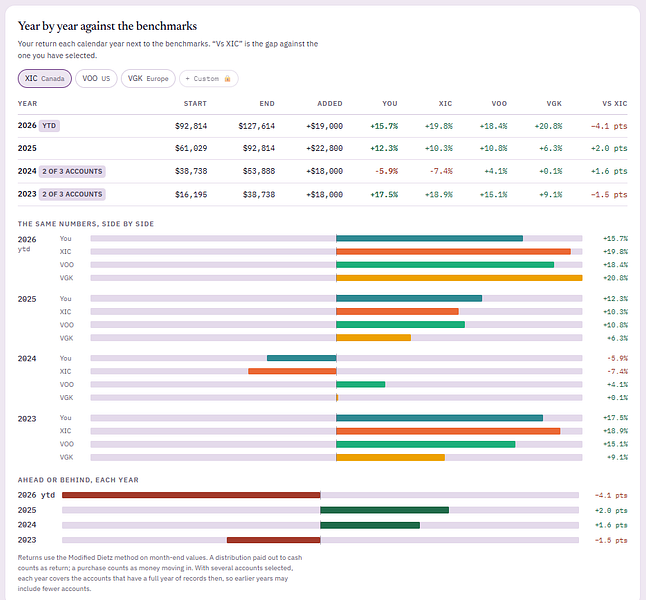The image size is (646, 600).
Task: Click the +$22,800 added amount for 2025
Action: 324,148
